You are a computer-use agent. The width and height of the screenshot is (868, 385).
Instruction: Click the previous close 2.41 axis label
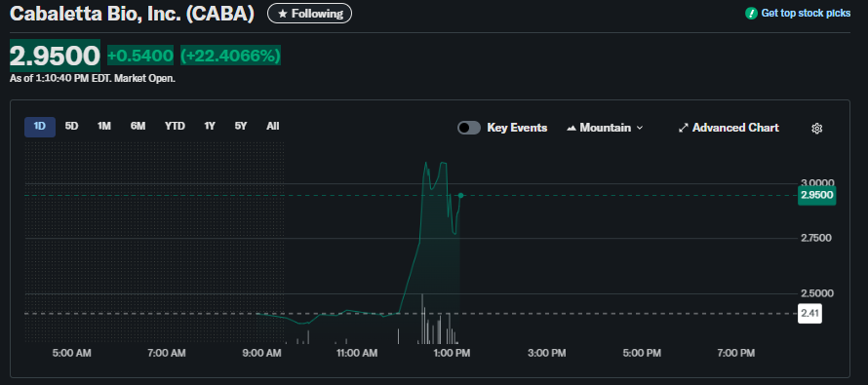(809, 314)
